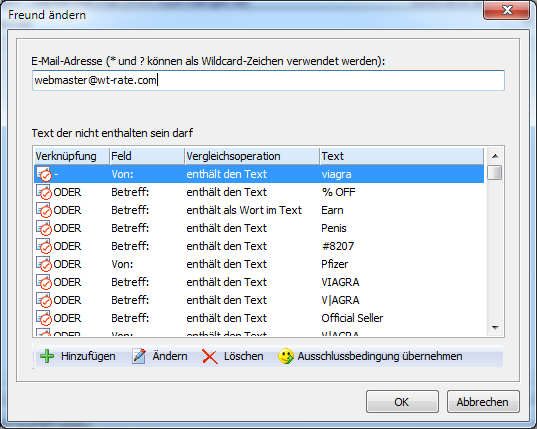Click the 'Von:' cell in the viagra row
This screenshot has height=429, width=537.
(x=122, y=174)
